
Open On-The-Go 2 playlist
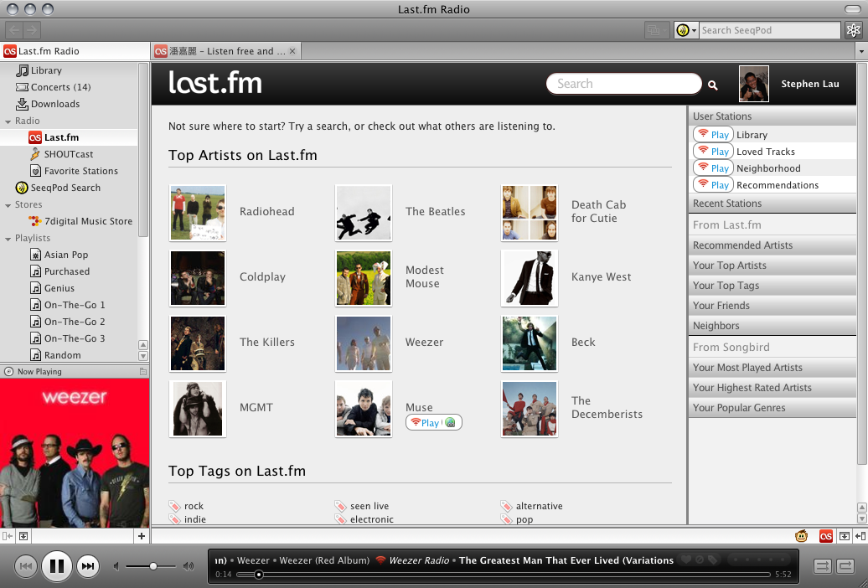click(67, 322)
